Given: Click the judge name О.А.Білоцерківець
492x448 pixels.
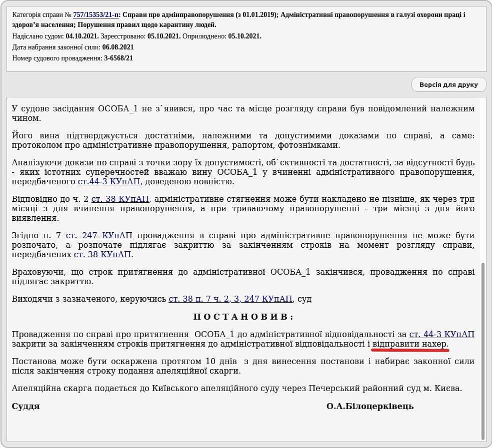Looking at the screenshot, I should tap(370, 406).
